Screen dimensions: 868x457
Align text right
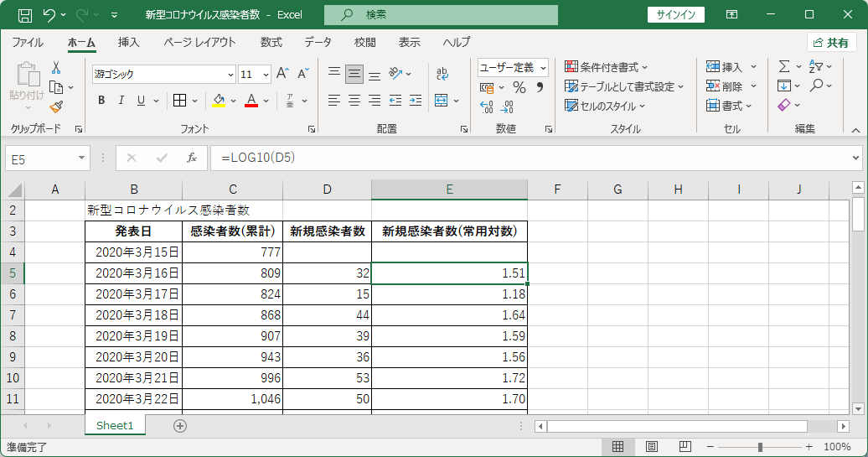tap(375, 101)
